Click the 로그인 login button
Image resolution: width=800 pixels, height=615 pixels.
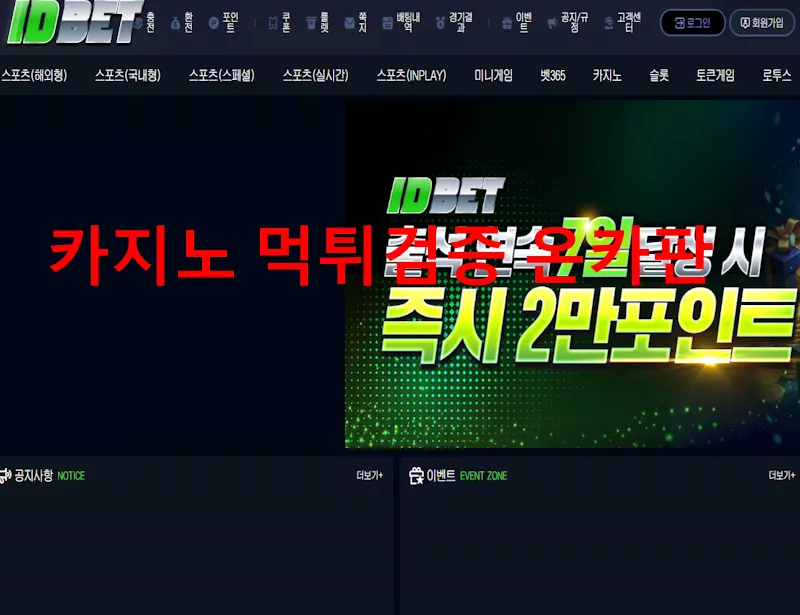692,23
